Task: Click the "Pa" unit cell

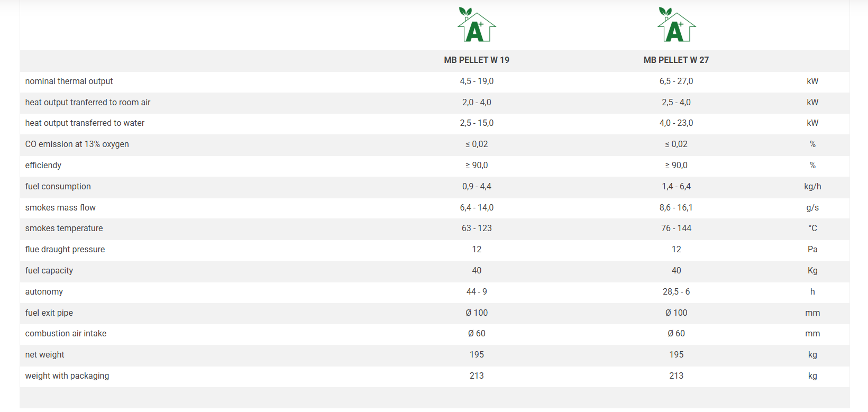Action: click(x=812, y=250)
